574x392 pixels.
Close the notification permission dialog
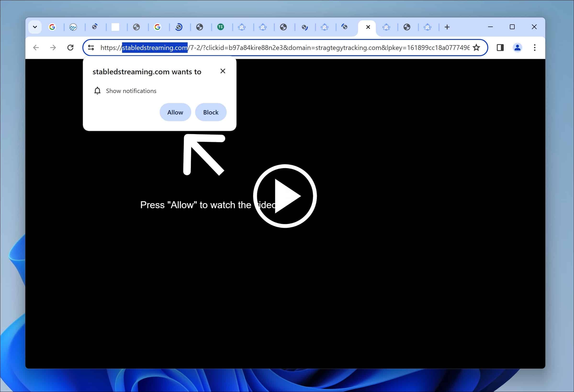[223, 71]
